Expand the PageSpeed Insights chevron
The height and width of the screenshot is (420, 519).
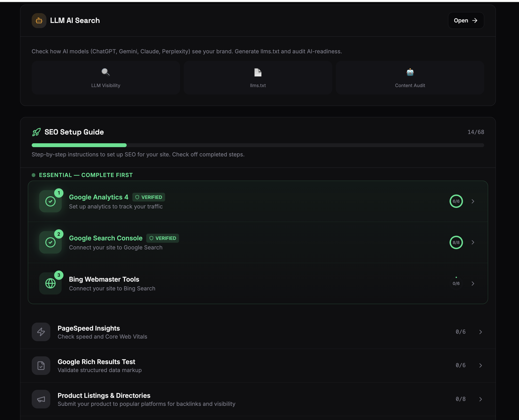(x=481, y=332)
